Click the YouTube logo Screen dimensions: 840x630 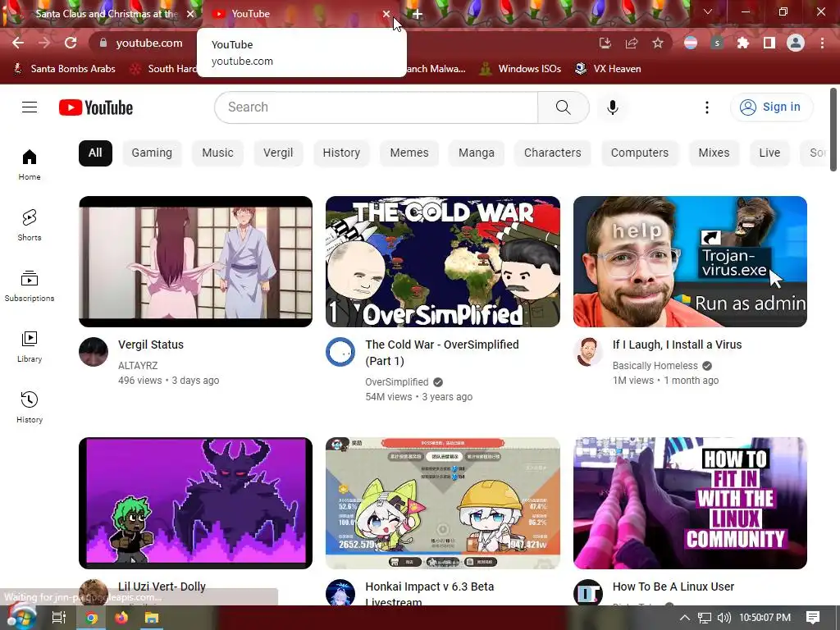point(96,107)
